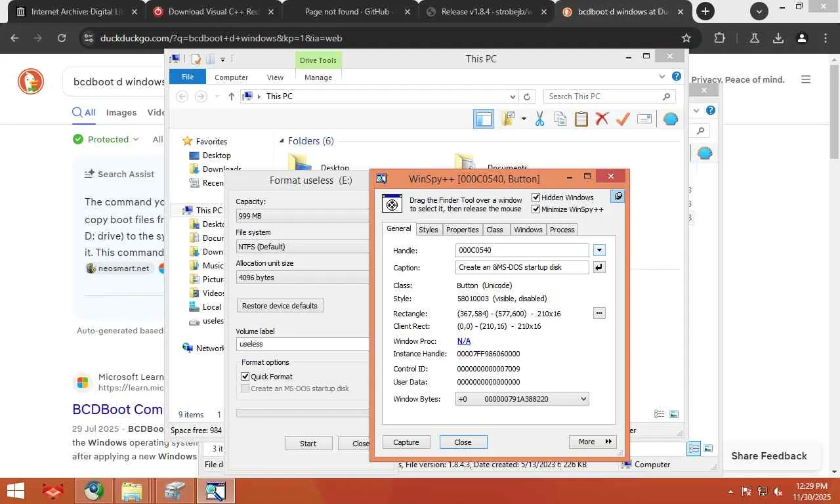840x504 pixels.
Task: Open the Window Bytes combo box
Action: [x=522, y=399]
